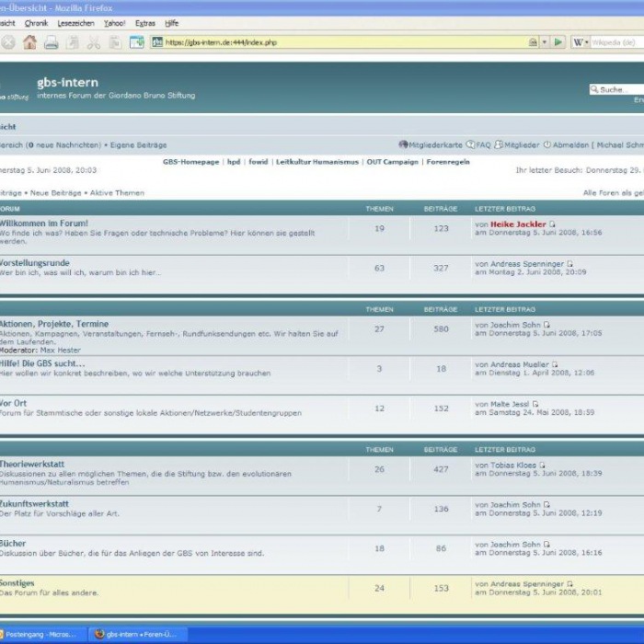The width and height of the screenshot is (644, 644).
Task: Open the Hilfe menu
Action: tap(172, 23)
